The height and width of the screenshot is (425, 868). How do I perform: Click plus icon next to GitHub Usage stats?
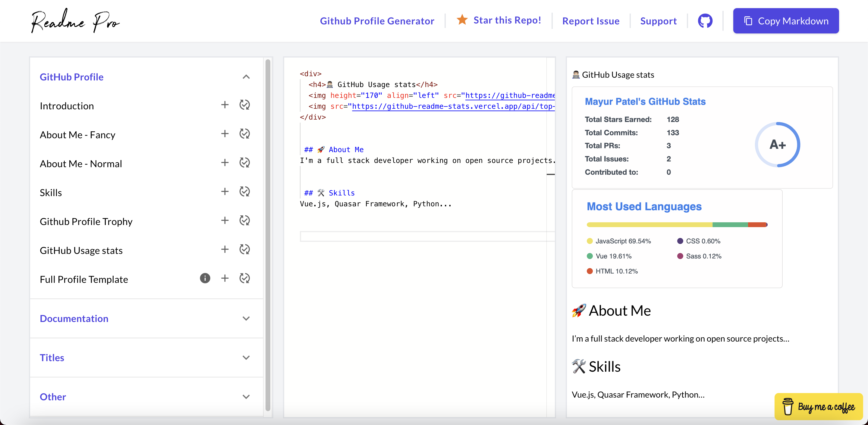[x=225, y=249]
